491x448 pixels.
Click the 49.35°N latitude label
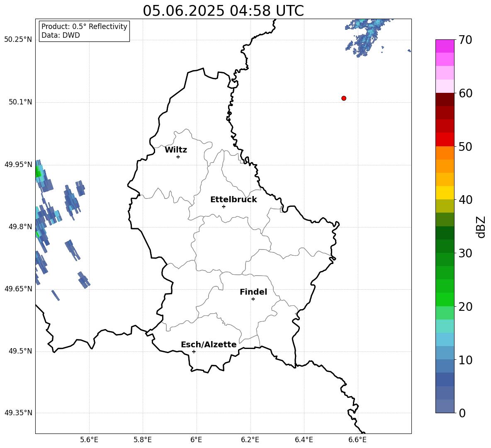click(x=18, y=413)
